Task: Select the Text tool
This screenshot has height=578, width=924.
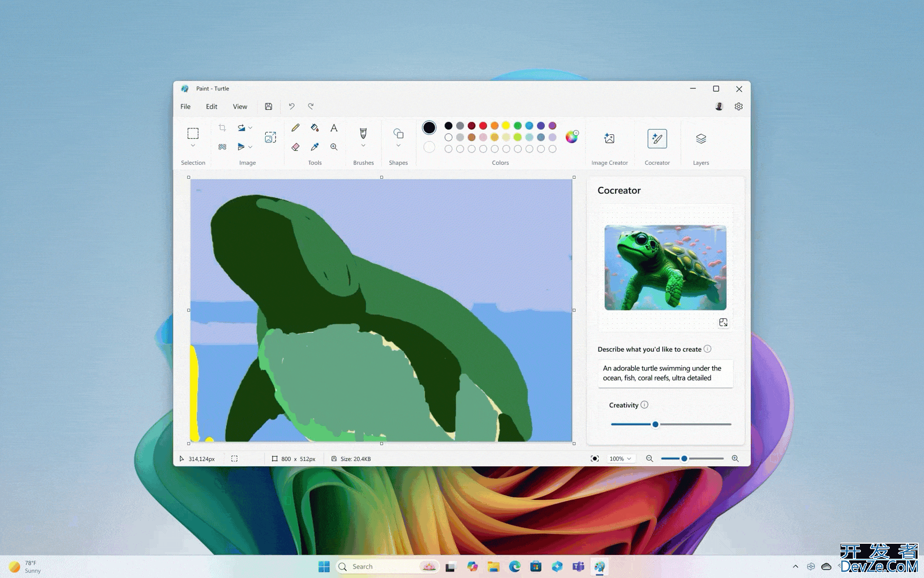Action: click(334, 128)
